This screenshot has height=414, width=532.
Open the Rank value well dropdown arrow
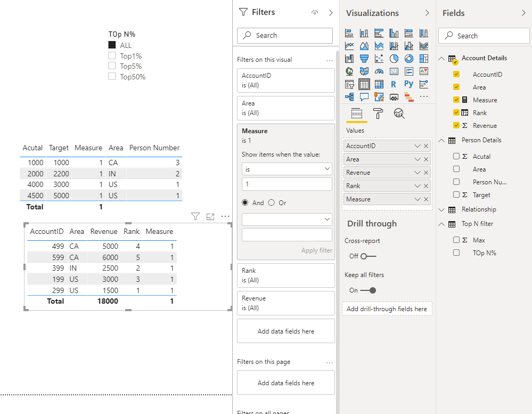[x=418, y=186]
